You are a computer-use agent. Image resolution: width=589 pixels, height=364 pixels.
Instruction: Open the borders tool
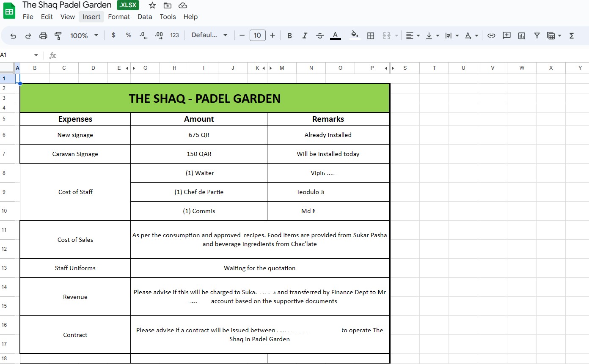tap(371, 36)
